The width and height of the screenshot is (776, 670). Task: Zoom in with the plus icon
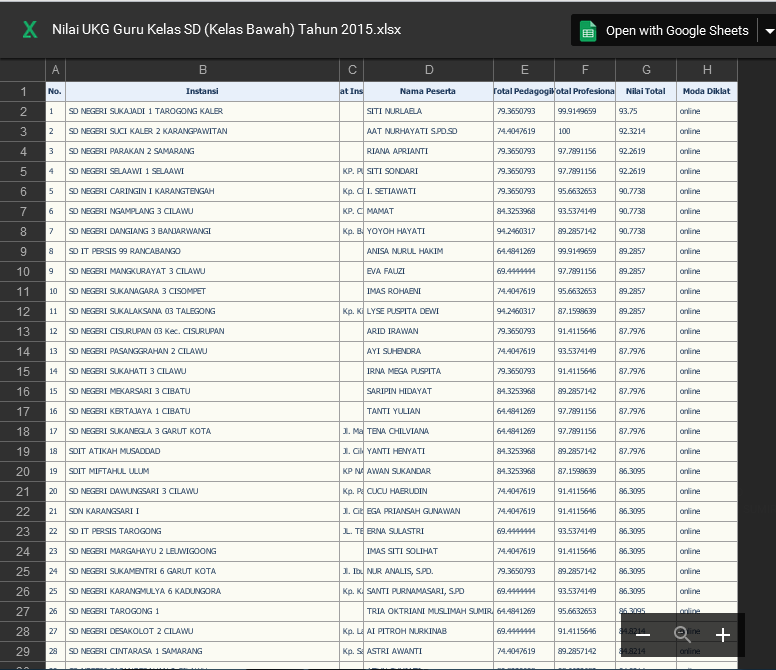(x=723, y=634)
